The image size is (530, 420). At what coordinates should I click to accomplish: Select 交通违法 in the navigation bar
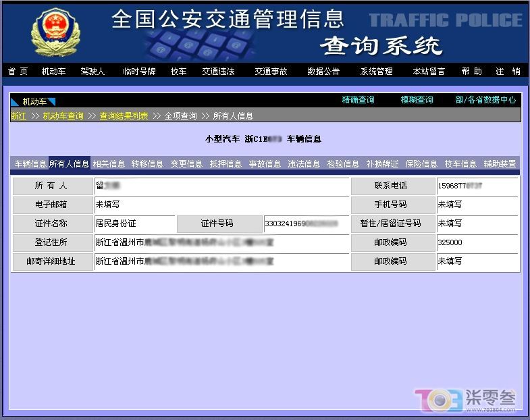(218, 71)
